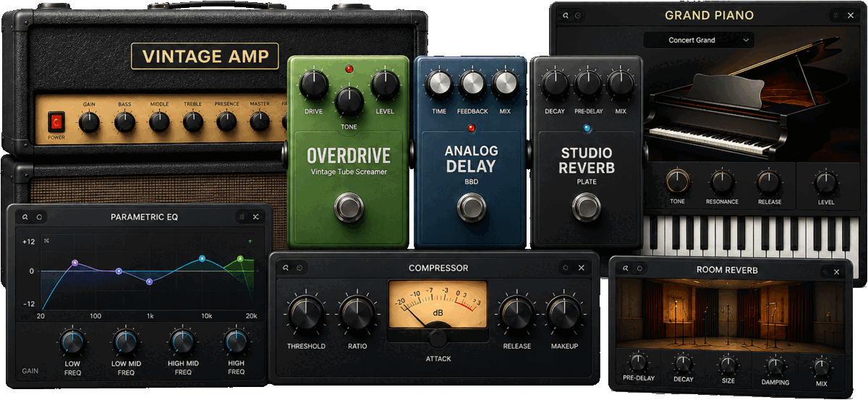This screenshot has width=868, height=400.
Task: Click the Presence knob on Vintage Amp
Action: pyautogui.click(x=226, y=122)
